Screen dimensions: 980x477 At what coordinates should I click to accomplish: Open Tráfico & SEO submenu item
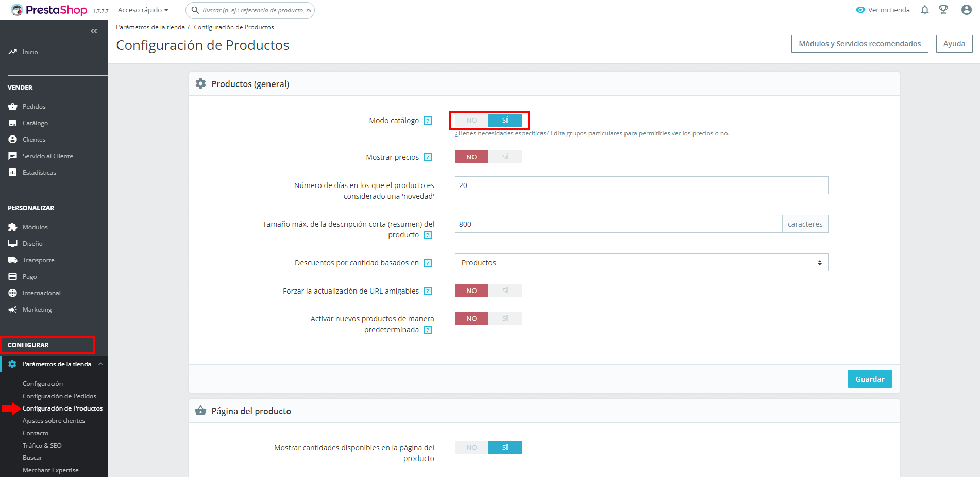coord(42,446)
